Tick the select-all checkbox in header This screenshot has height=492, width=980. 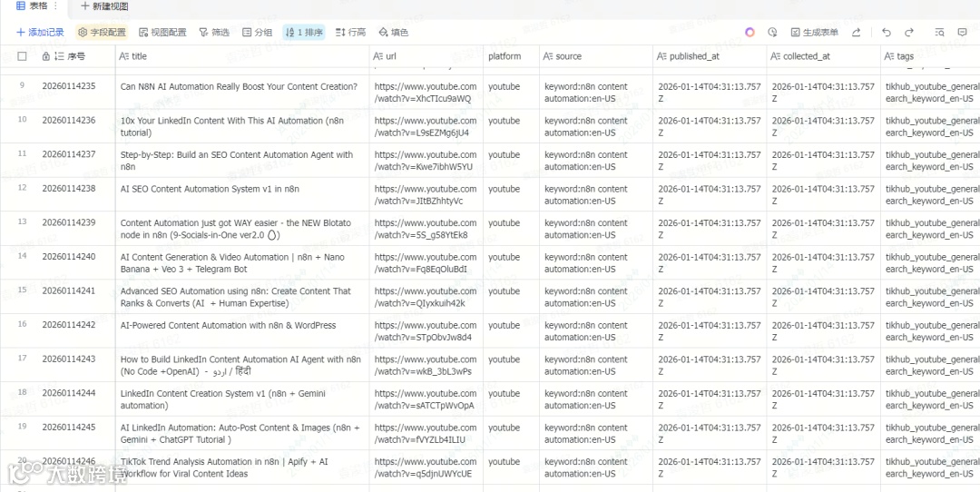coord(23,56)
